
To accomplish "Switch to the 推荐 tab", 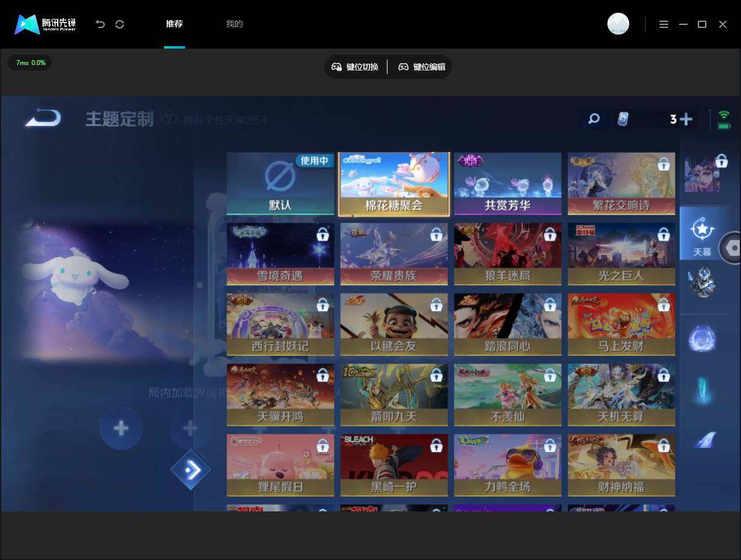I will (174, 24).
